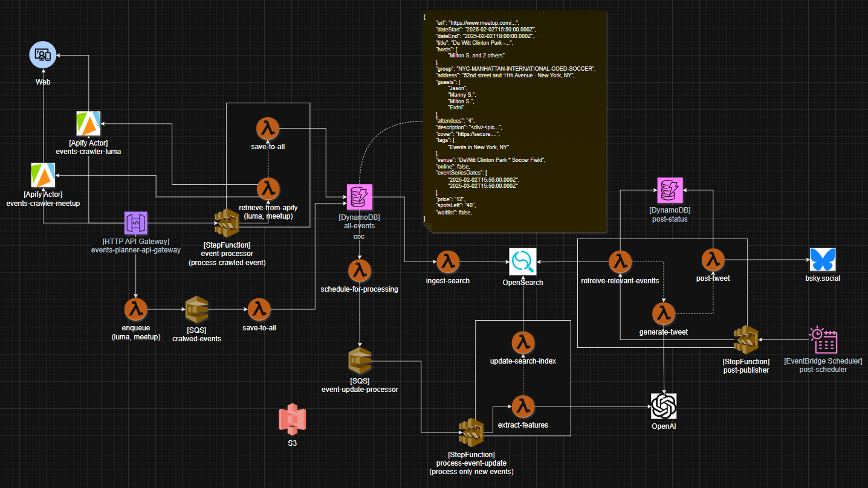Viewport: 868px width, 488px height.
Task: Select the 'extract-features' label text
Action: pos(523,425)
